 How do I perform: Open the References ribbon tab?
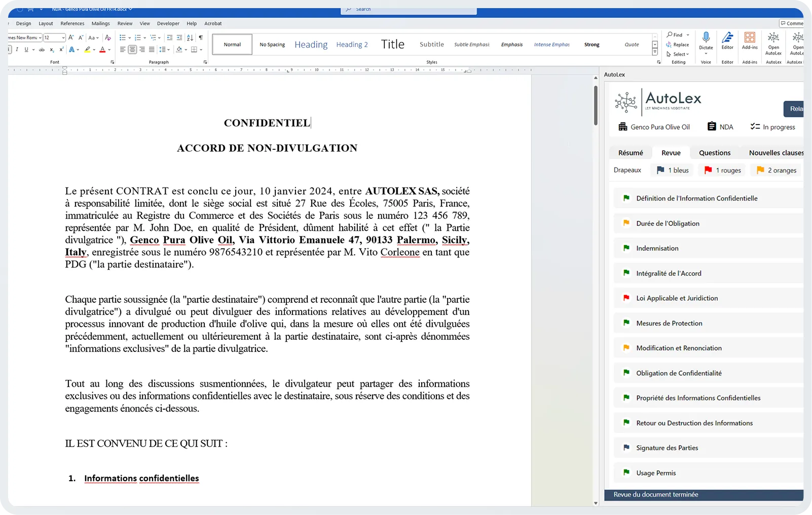tap(72, 23)
